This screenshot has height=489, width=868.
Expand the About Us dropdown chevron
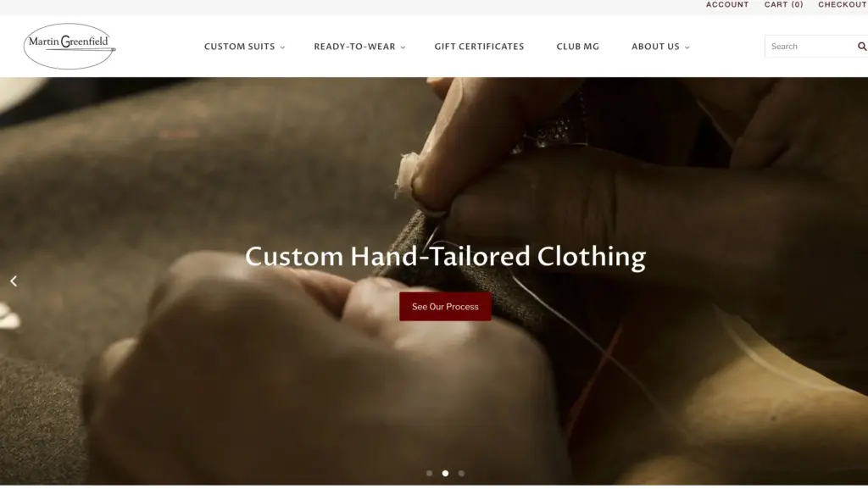tap(687, 47)
